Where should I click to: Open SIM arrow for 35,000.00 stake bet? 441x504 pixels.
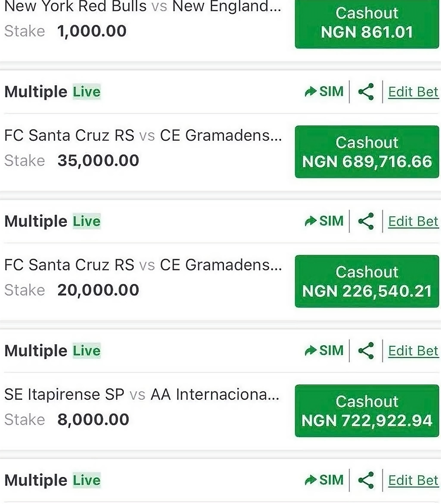(324, 92)
